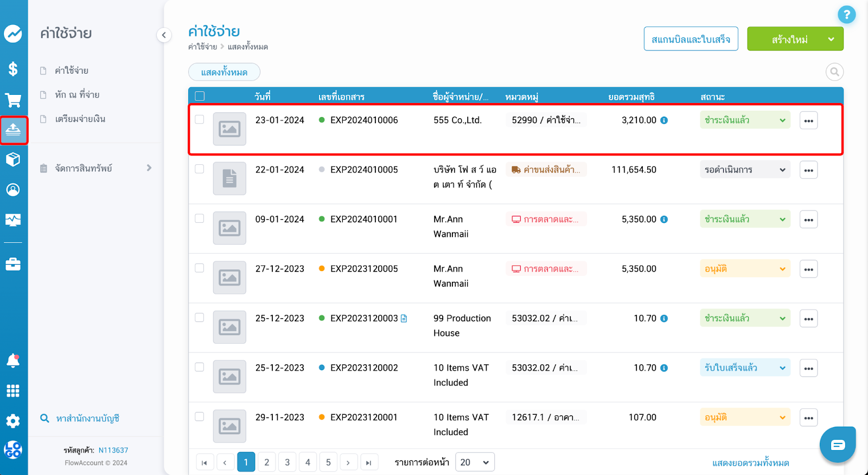The image size is (868, 475).
Task: Open status dropdown for EXP2024010005
Action: pos(744,170)
